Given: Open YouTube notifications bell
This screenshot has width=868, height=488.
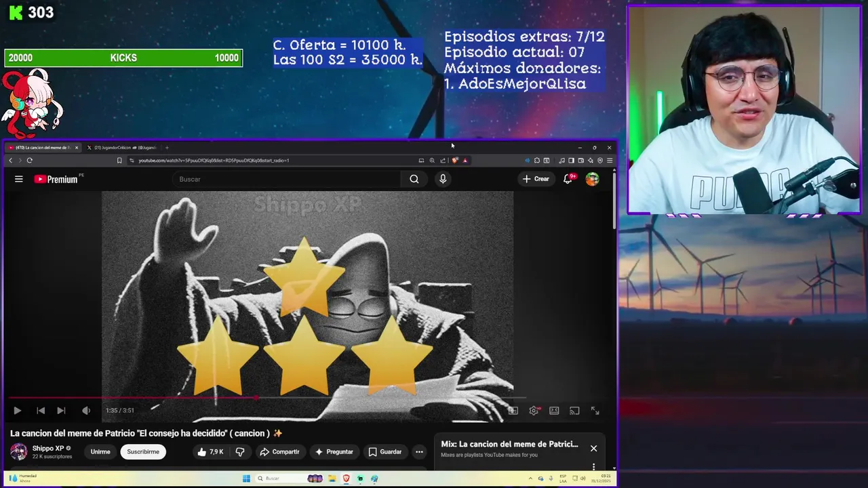Looking at the screenshot, I should 568,179.
